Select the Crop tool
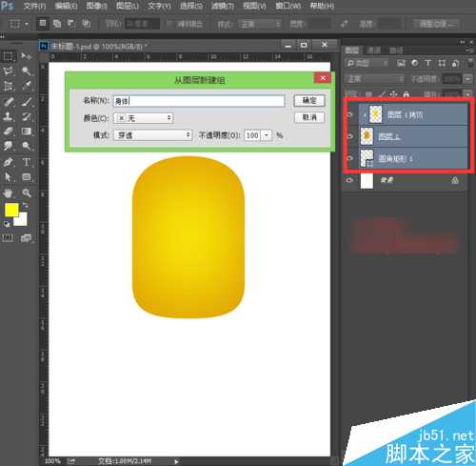Image resolution: width=476 pixels, height=466 pixels. [8, 86]
